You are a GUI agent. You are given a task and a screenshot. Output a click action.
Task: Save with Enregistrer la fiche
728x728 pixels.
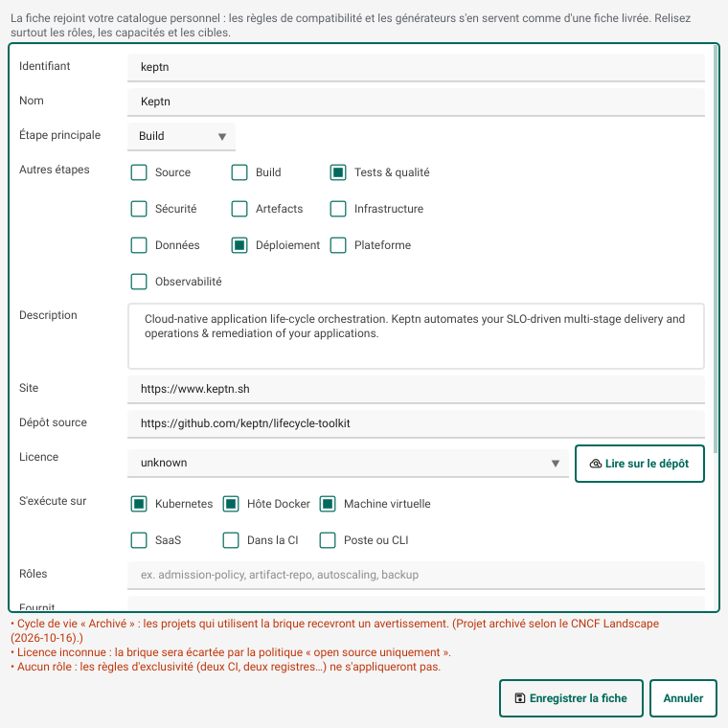571,698
